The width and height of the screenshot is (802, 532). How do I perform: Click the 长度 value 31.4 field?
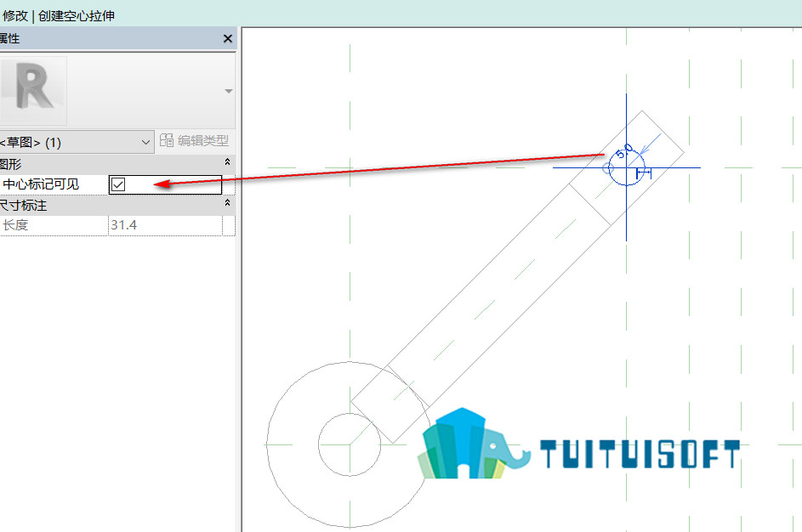point(165,225)
